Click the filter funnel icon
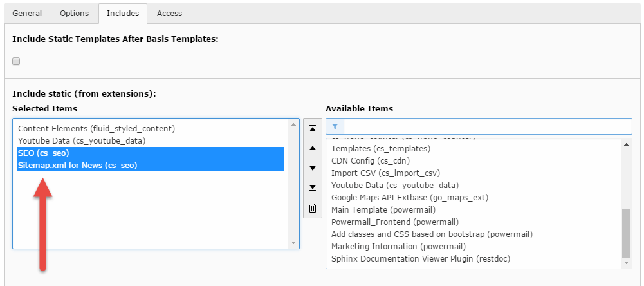644x286 pixels. click(x=335, y=126)
